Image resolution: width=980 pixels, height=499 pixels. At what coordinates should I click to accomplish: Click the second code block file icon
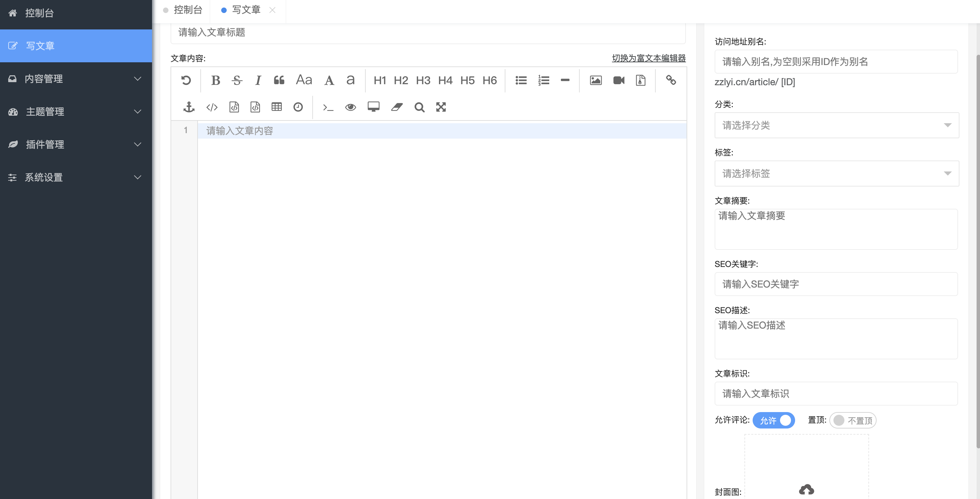pos(255,107)
